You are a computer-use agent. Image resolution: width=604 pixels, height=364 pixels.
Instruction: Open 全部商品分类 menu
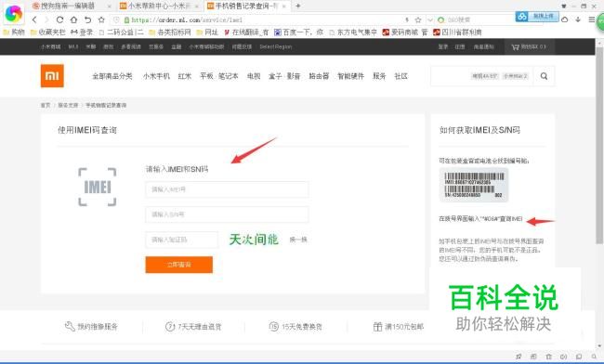click(112, 76)
